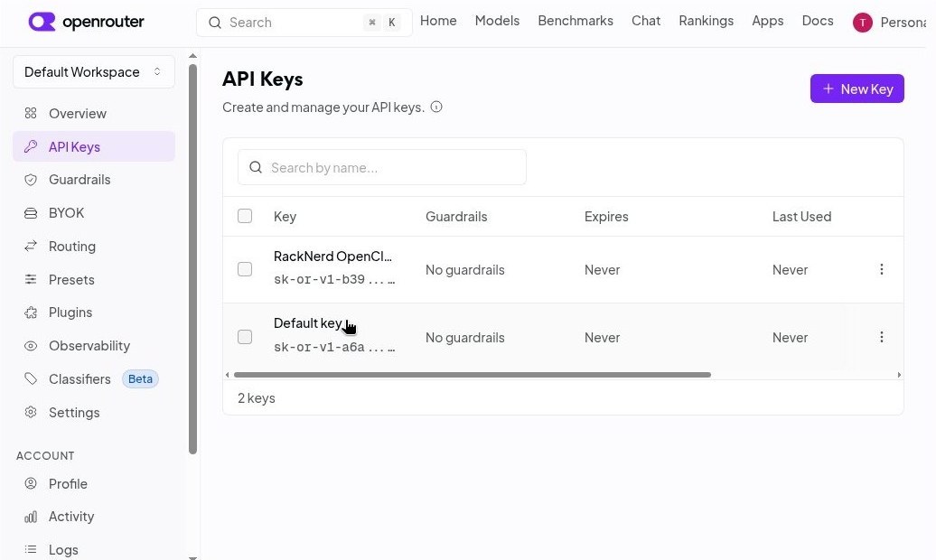Click the sidebar scroll-up arrow

(192, 55)
